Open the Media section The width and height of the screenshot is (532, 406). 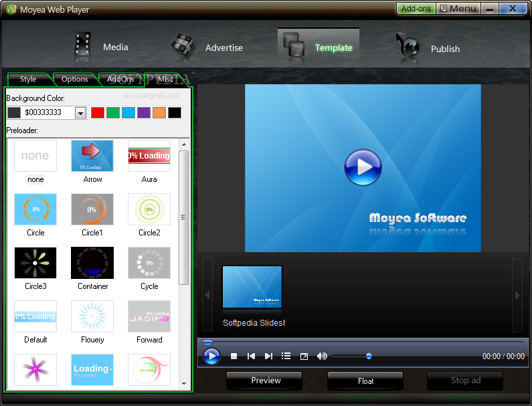click(x=102, y=47)
